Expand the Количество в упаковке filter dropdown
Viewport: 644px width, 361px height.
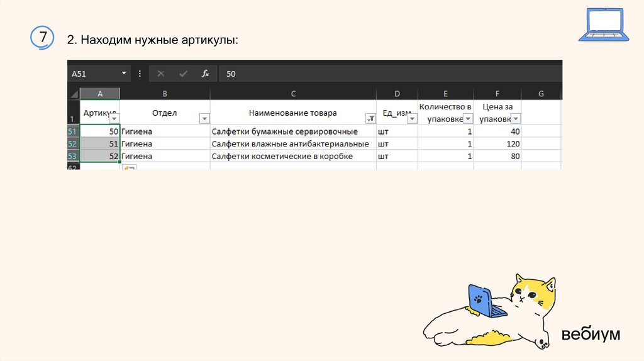coord(468,118)
